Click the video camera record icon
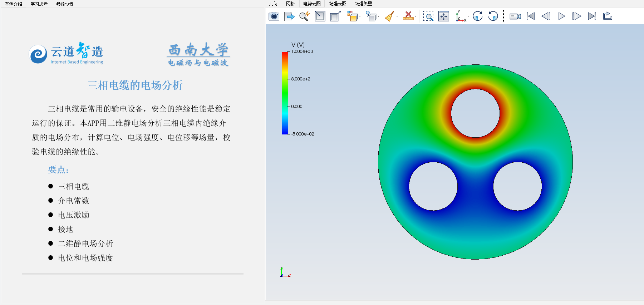Screen dimensions: 644x305 pyautogui.click(x=515, y=16)
